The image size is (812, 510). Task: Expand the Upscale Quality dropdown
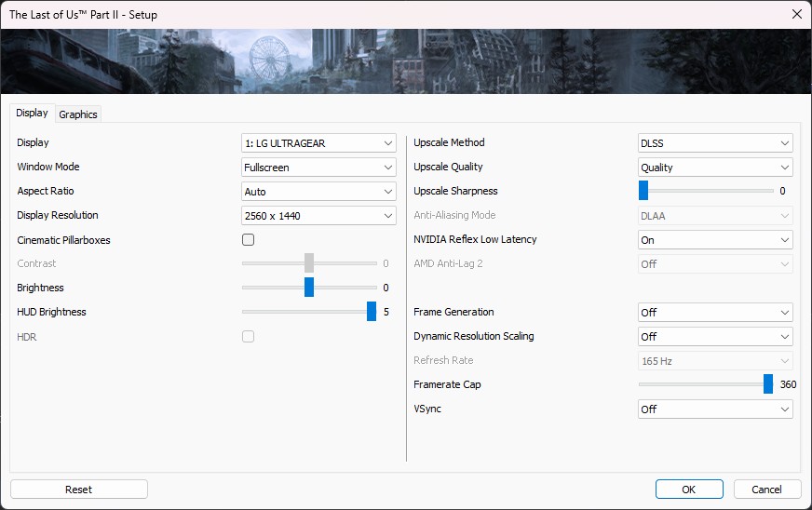pos(715,168)
